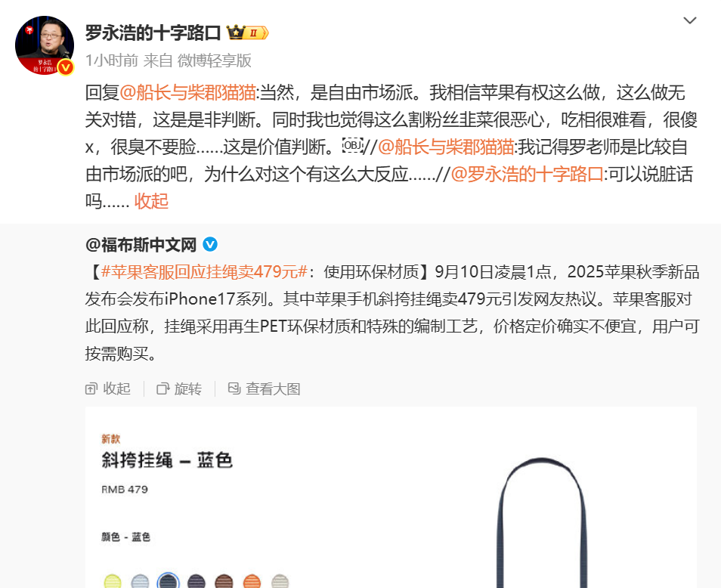Open hashtag #苹果客服回应挂绳卖479元#

click(204, 271)
